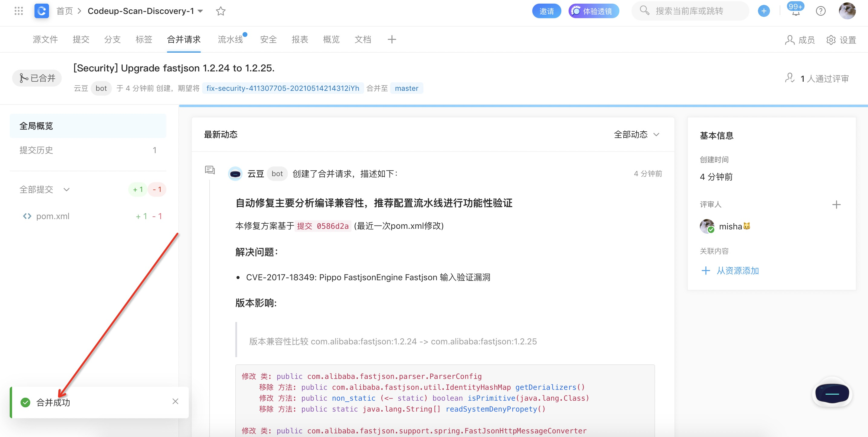
Task: Go to 首页 breadcrumb link
Action: (65, 11)
